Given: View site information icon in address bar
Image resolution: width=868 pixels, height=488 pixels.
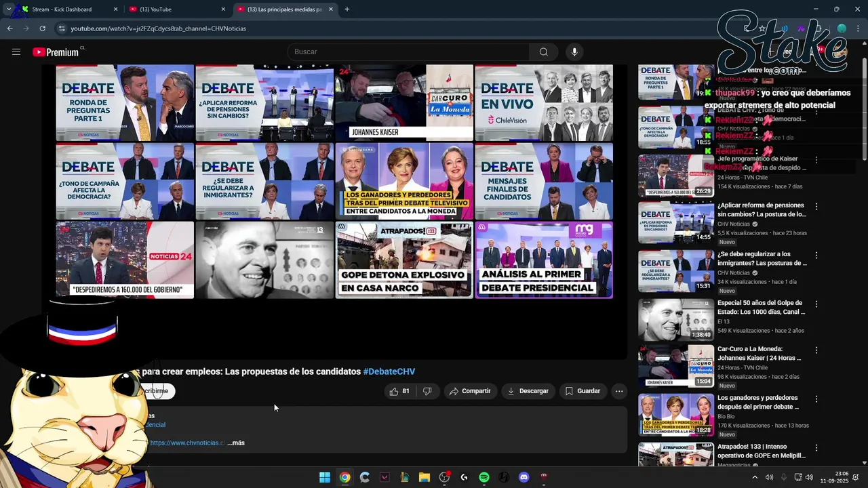Looking at the screenshot, I should (62, 28).
